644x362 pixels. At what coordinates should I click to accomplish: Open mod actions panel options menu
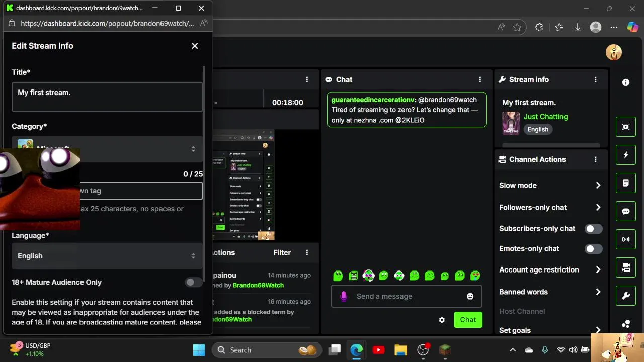307,253
